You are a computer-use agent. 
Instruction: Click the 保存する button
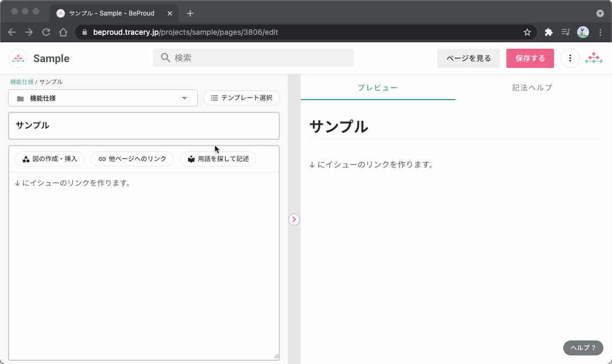530,58
